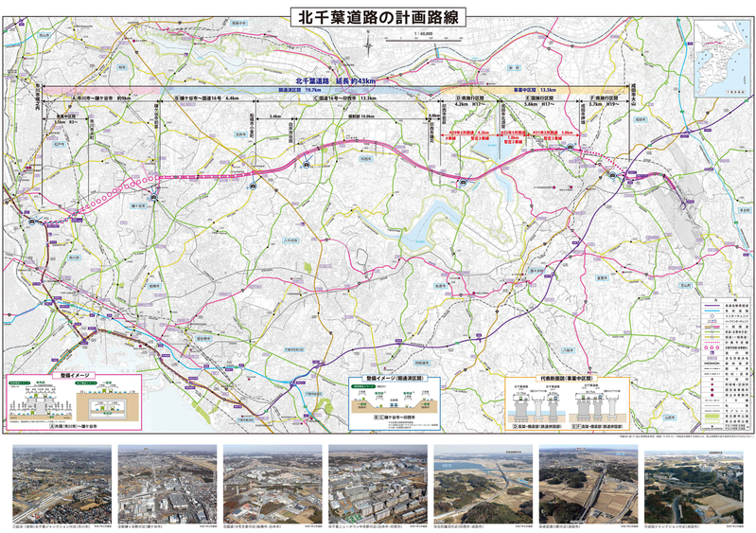Click the blue 開通済区間 19.7km band
756x533 pixels.
[301, 90]
